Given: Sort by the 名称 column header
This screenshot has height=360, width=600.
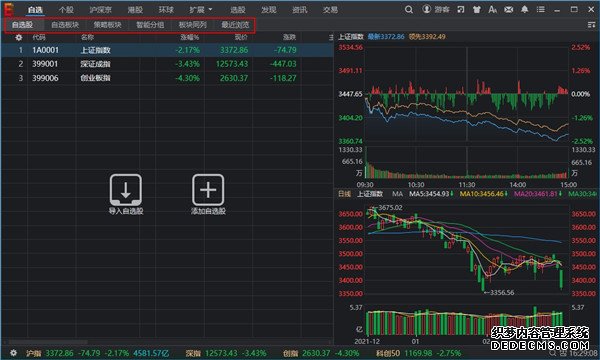Looking at the screenshot, I should [87, 37].
